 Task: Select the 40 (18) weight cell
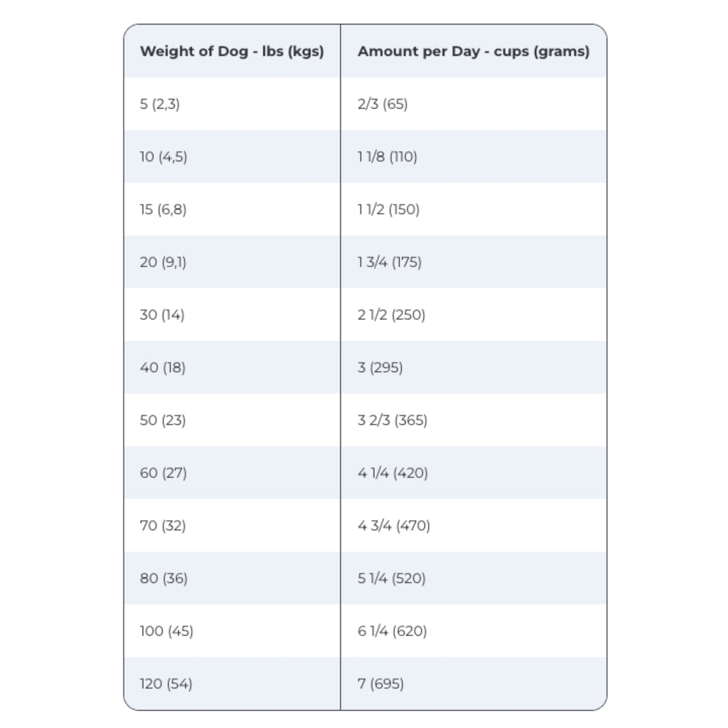pyautogui.click(x=163, y=368)
